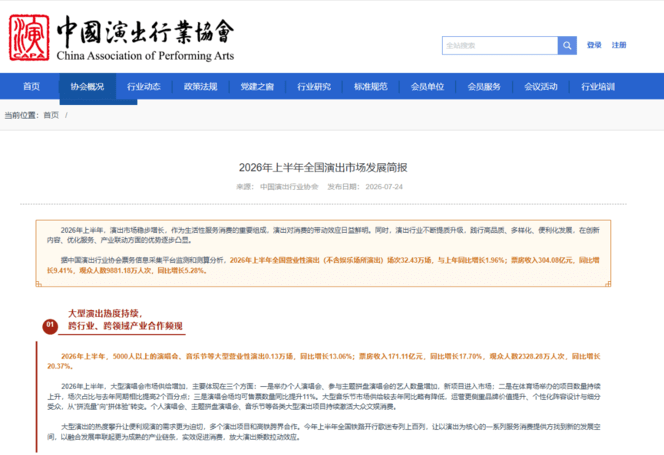Click heading line 跨行业、跨领域产业合作频现
This screenshot has width=664, height=455.
click(x=125, y=326)
